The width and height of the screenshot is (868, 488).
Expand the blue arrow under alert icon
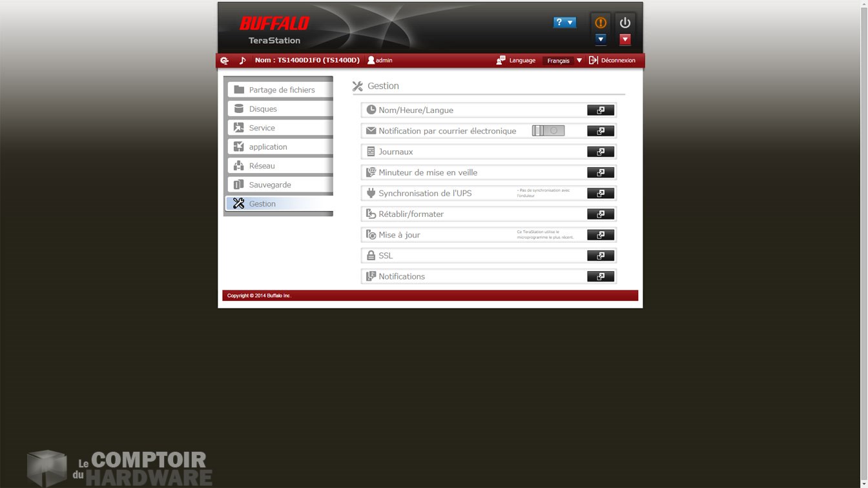tap(600, 39)
